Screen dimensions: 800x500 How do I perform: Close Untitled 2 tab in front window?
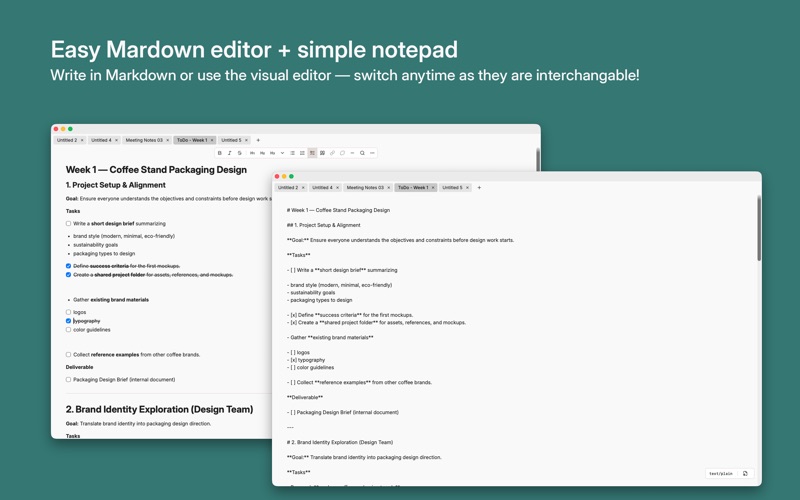coord(303,188)
